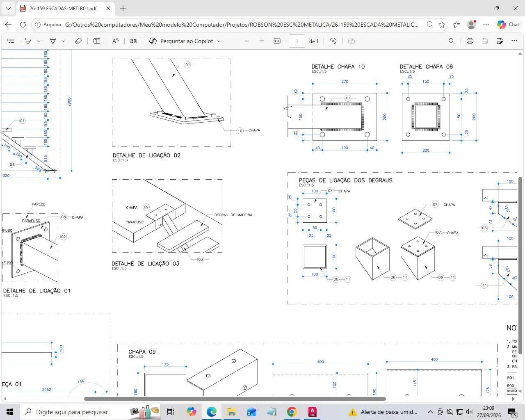525x420 pixels.
Task: Open the Windows Start menu
Action: pos(10,412)
